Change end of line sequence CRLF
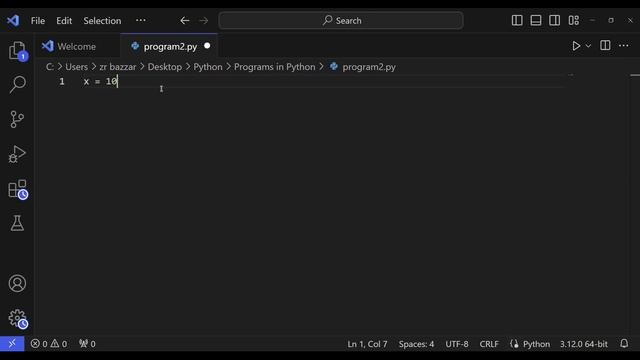The image size is (640, 360). click(x=489, y=344)
